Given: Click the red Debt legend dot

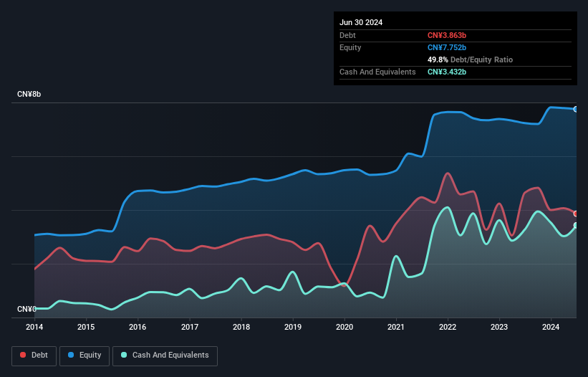Looking at the screenshot, I should [x=23, y=355].
